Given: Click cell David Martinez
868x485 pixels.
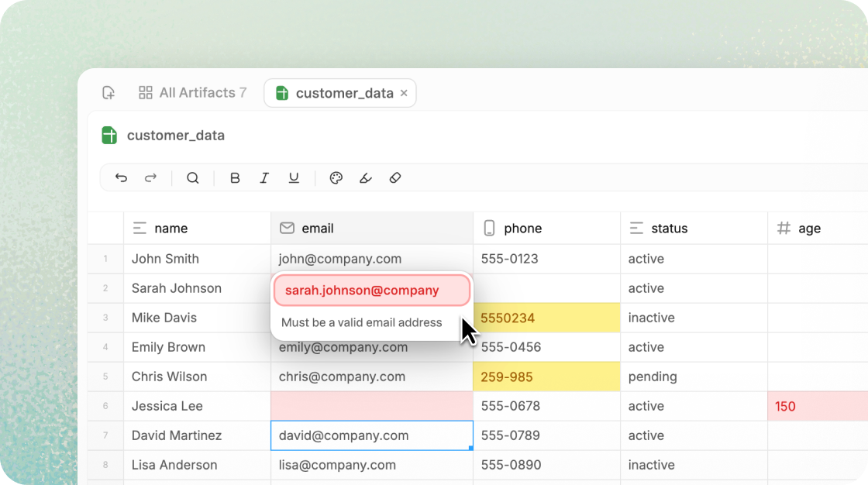Looking at the screenshot, I should 197,435.
